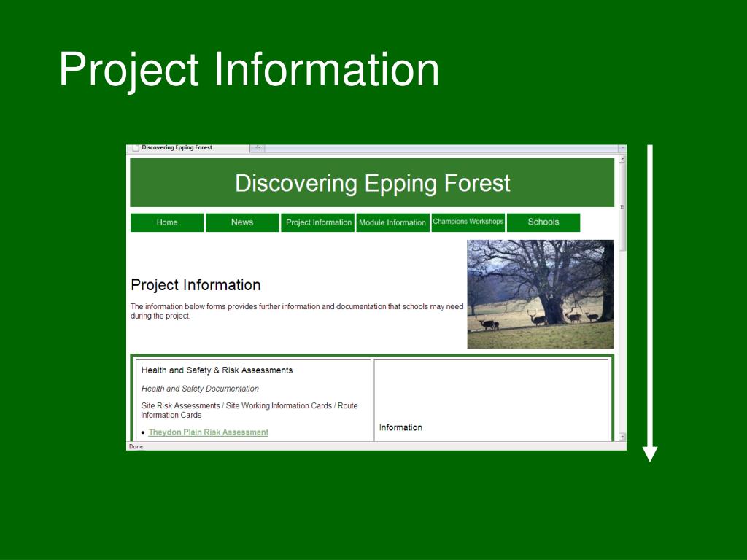747x560 pixels.
Task: Click the Information label in right panel
Action: (x=400, y=427)
